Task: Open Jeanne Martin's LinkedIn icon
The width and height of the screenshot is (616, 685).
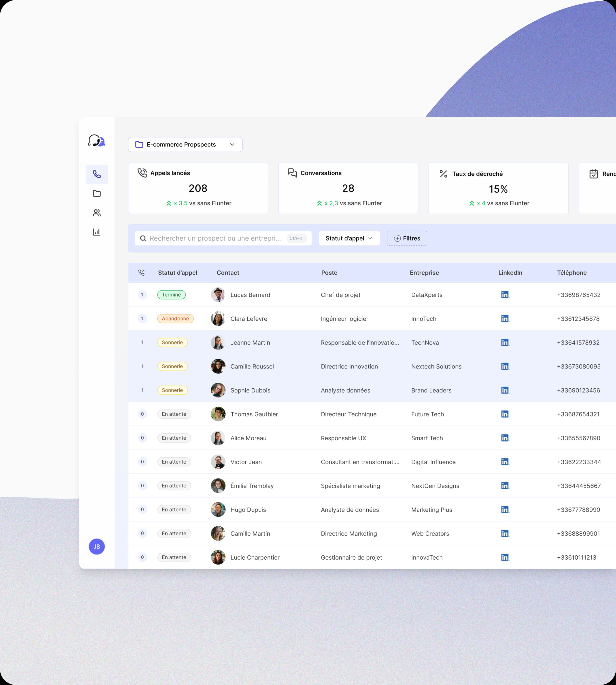Action: tap(505, 342)
